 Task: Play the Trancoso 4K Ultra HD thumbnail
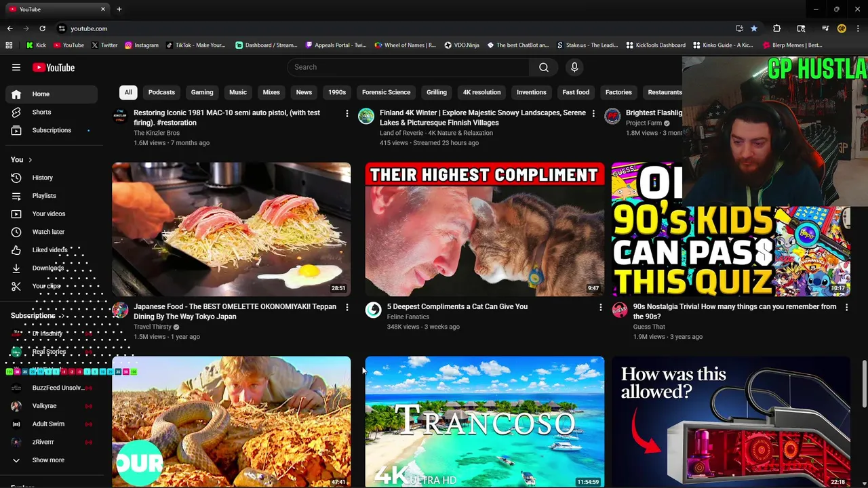(484, 422)
